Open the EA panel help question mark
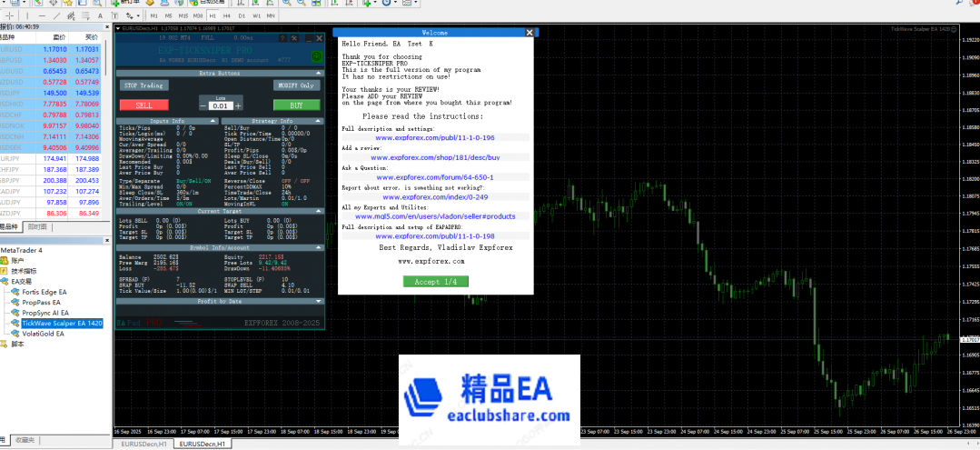 coord(281,37)
